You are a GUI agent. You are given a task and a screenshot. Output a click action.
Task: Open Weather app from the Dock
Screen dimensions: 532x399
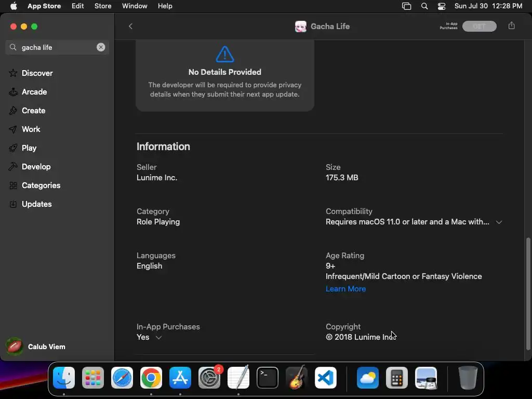[368, 378]
